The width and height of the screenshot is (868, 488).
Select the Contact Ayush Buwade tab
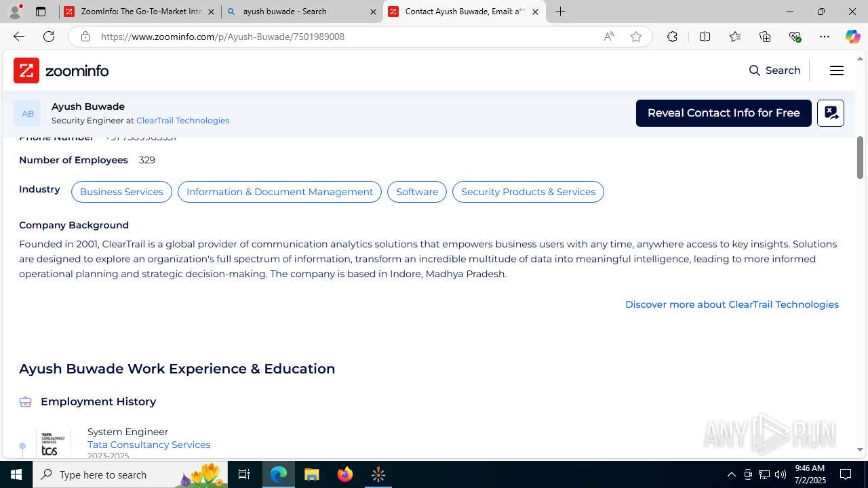click(x=464, y=12)
